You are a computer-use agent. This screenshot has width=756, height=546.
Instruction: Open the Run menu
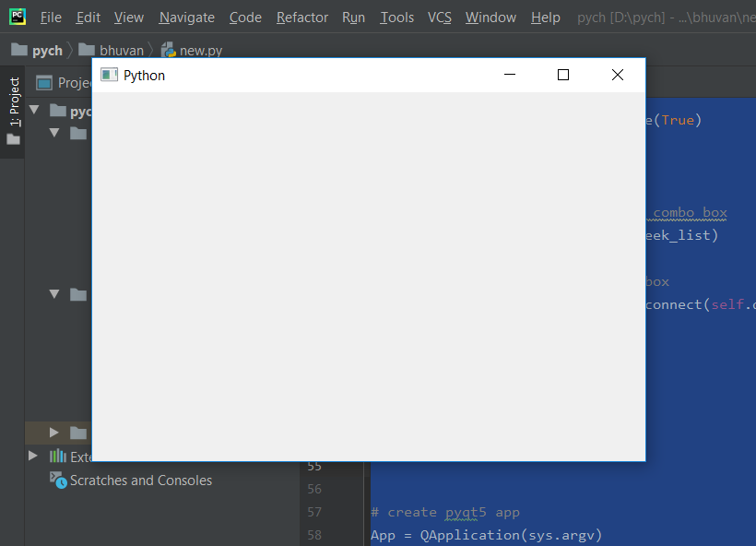[x=353, y=18]
